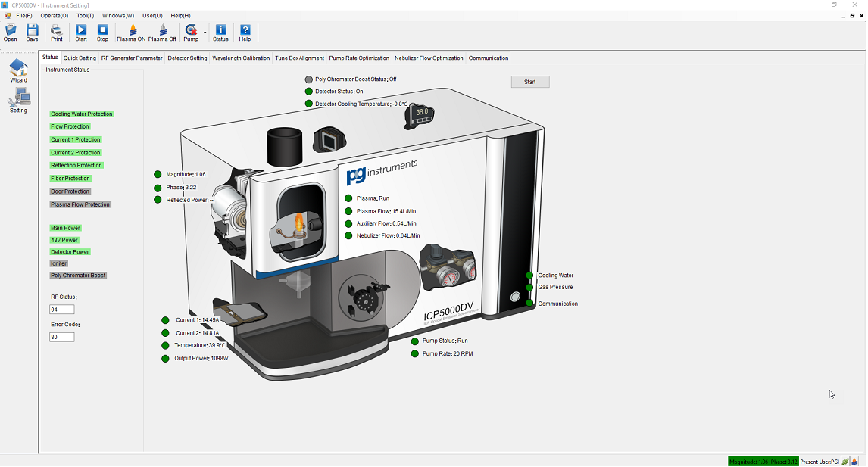Click the Reflected Power indicator dot
Viewport: 868px width, 467px height.
[158, 200]
